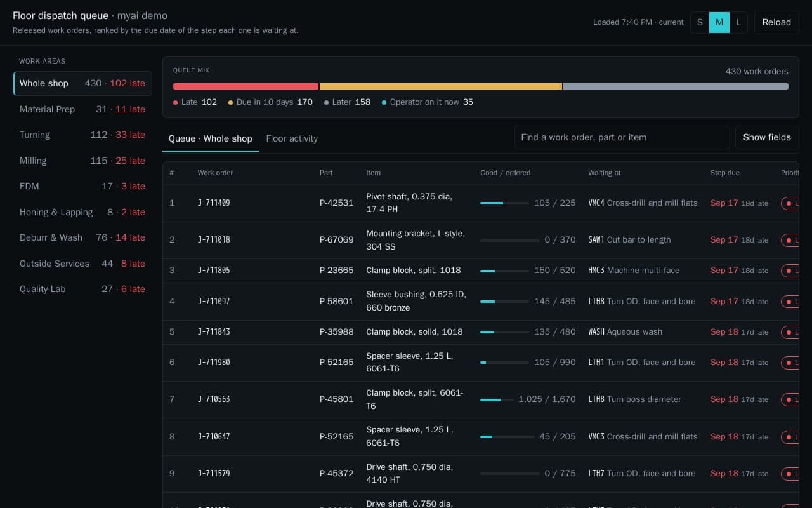Select the M density option
Viewport: 812px width, 508px height.
719,22
